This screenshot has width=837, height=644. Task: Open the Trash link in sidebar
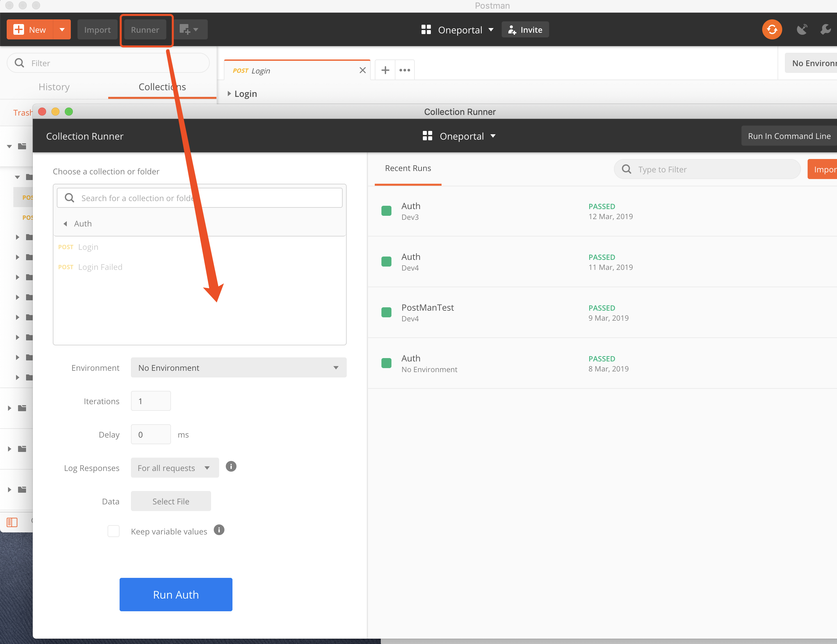tap(23, 113)
